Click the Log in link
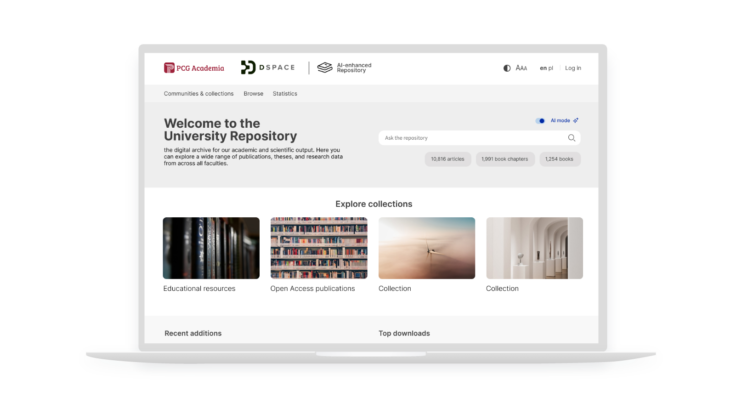 tap(573, 68)
